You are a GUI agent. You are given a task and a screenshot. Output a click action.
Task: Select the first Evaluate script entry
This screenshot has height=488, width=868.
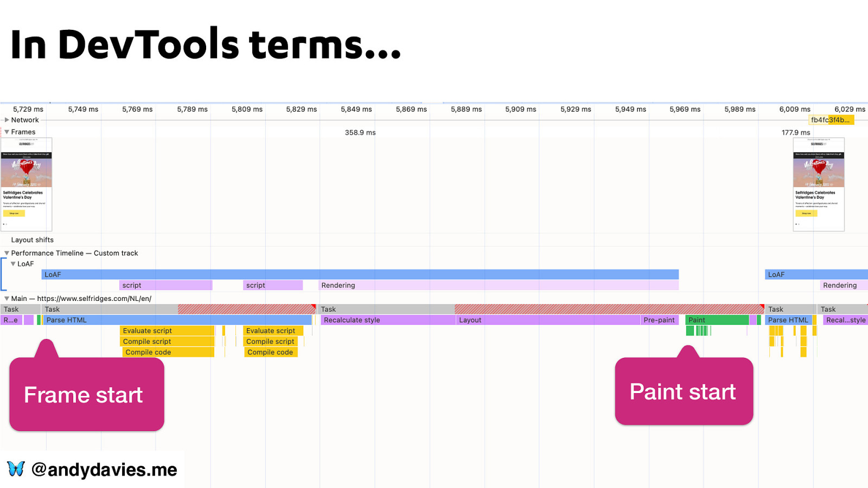(167, 331)
